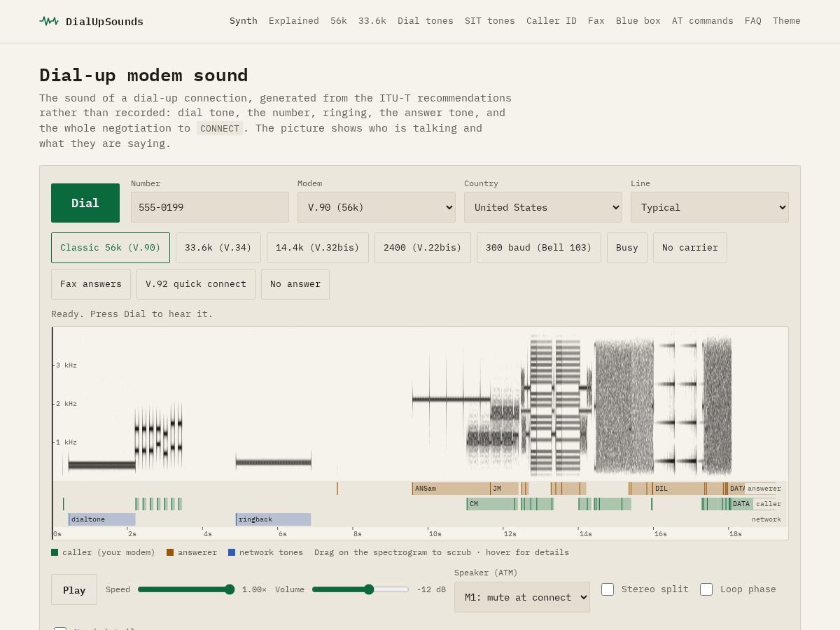Viewport: 840px width, 630px height.
Task: Pick the V.92 quick connect preset
Action: (x=196, y=284)
